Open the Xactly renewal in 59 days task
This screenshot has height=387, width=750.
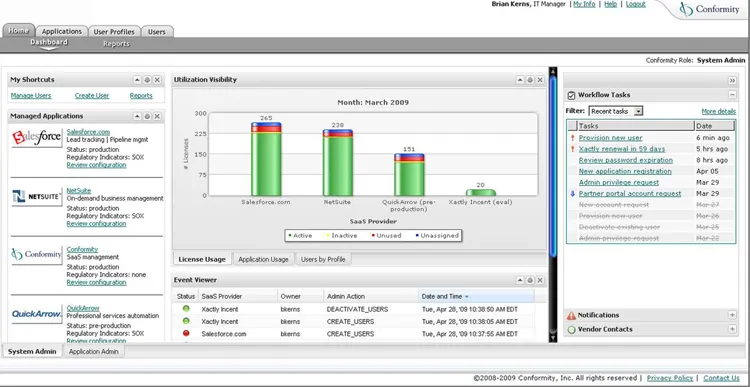point(622,149)
